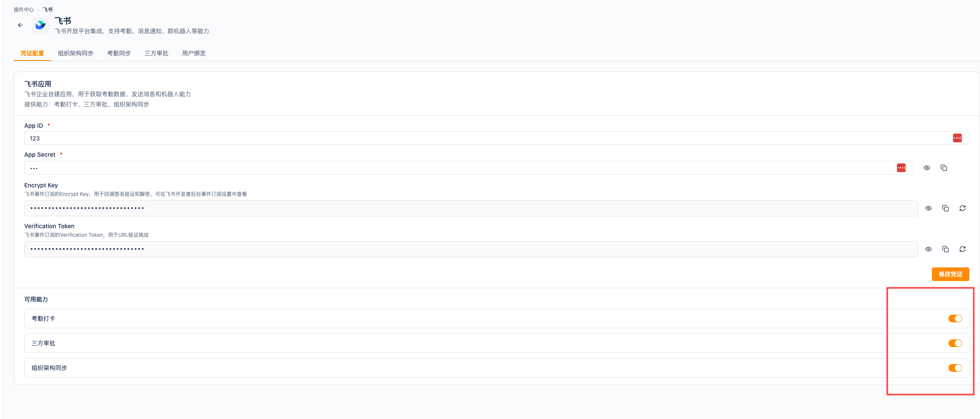This screenshot has height=419, width=980.
Task: Open the 考勤同步 tab
Action: click(119, 53)
